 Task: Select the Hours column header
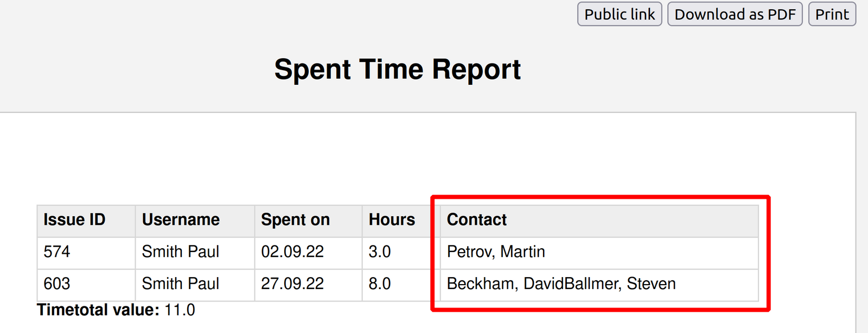391,220
